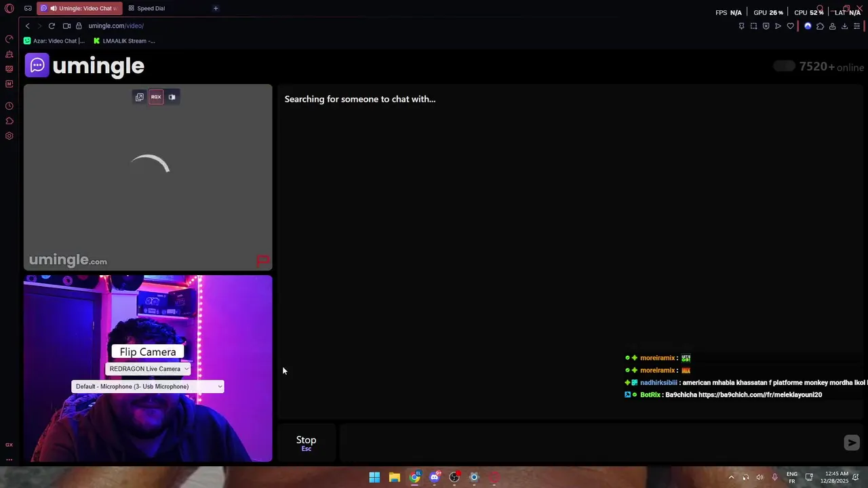Open File Explorer from the taskbar
The height and width of the screenshot is (488, 868).
(395, 477)
